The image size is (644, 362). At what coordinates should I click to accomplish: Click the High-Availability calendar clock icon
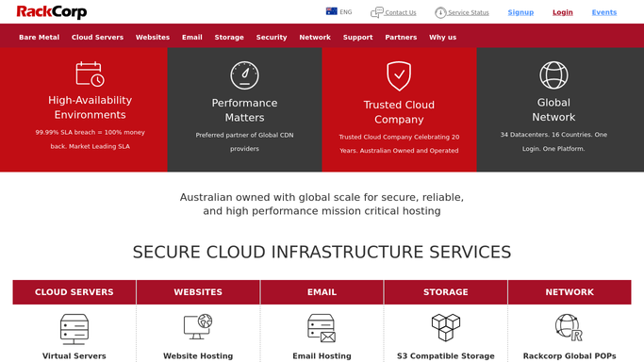[x=90, y=74]
